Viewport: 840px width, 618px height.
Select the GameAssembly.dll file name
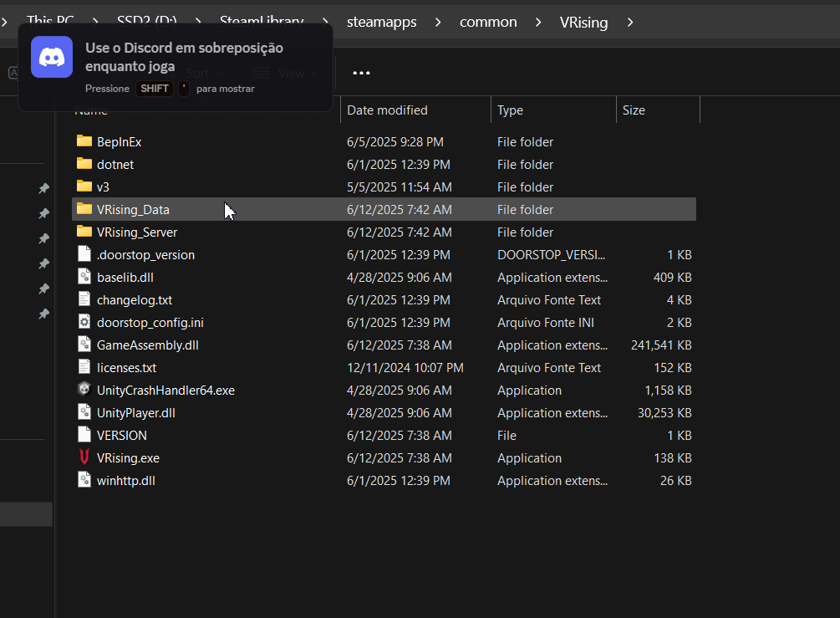(147, 345)
